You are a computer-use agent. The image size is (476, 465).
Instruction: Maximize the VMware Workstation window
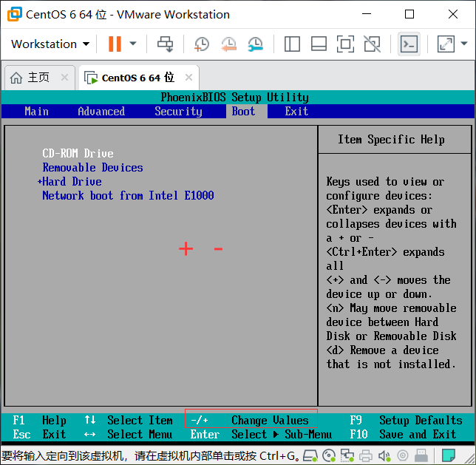click(409, 14)
